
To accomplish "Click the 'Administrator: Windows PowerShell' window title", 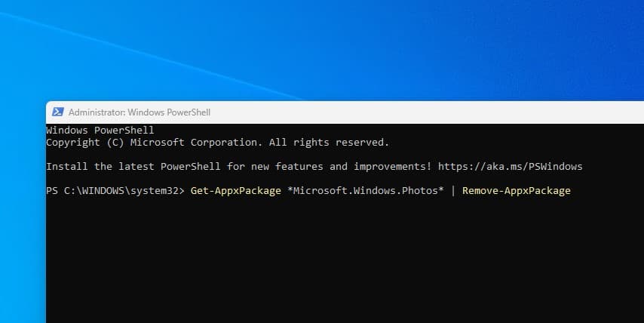I will coord(140,112).
